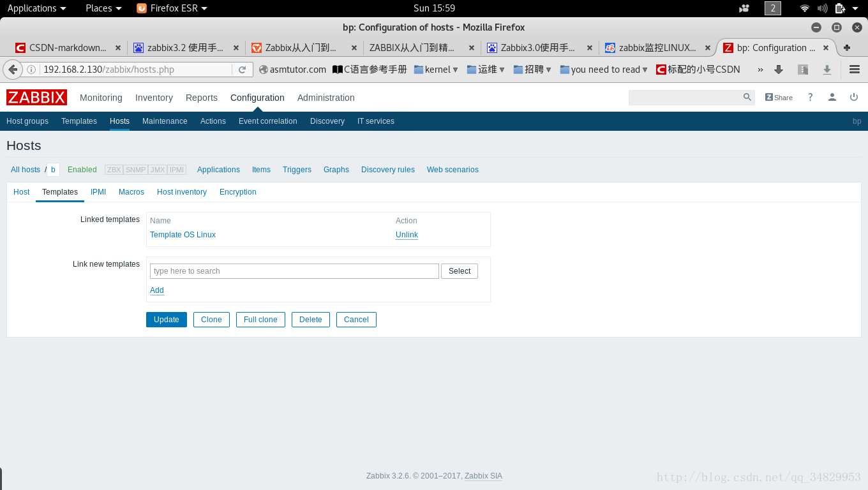The width and height of the screenshot is (868, 490).
Task: Expand the kernel bookmark folder
Action: pyautogui.click(x=436, y=70)
